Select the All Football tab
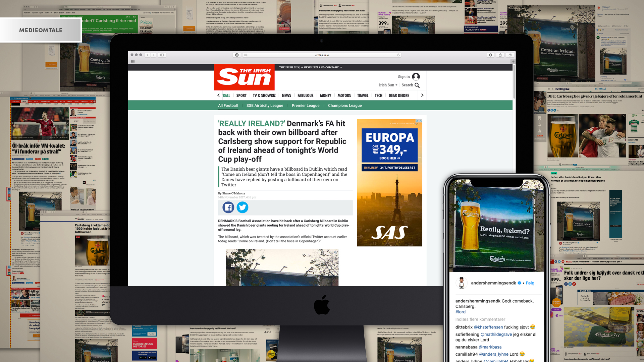 click(228, 106)
